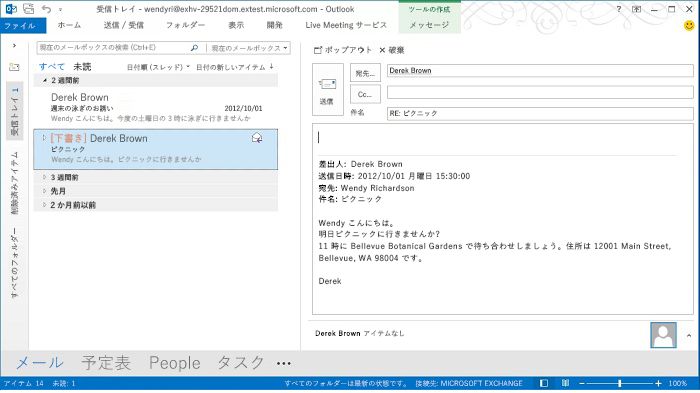Open 受信トレイ in collapsed folder pane

coord(15,112)
